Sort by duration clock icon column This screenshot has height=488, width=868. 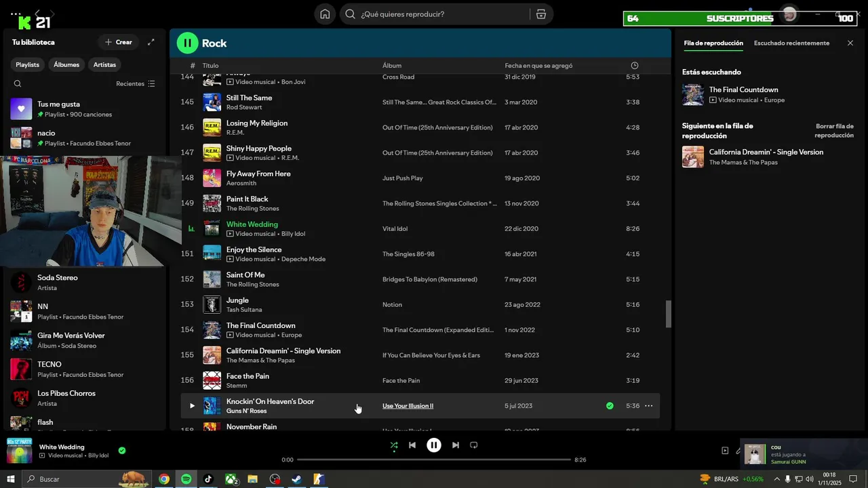coord(635,66)
